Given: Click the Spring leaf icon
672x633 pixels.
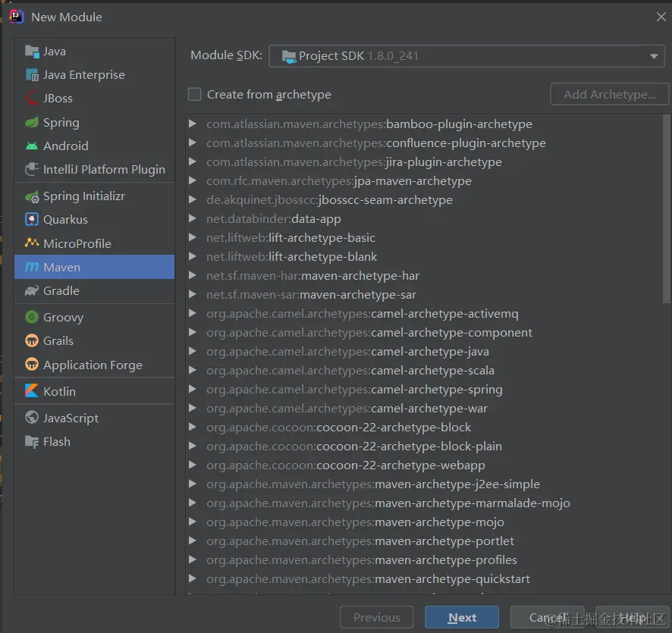Looking at the screenshot, I should [31, 122].
